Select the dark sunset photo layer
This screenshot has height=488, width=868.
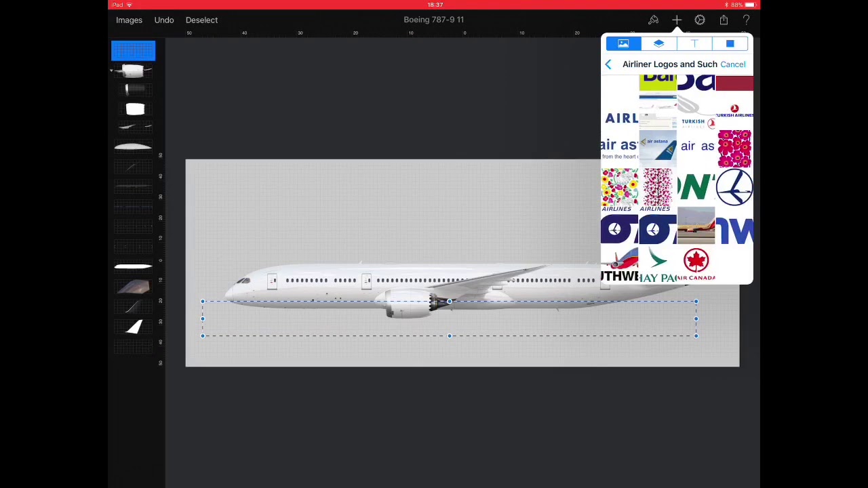pyautogui.click(x=134, y=287)
